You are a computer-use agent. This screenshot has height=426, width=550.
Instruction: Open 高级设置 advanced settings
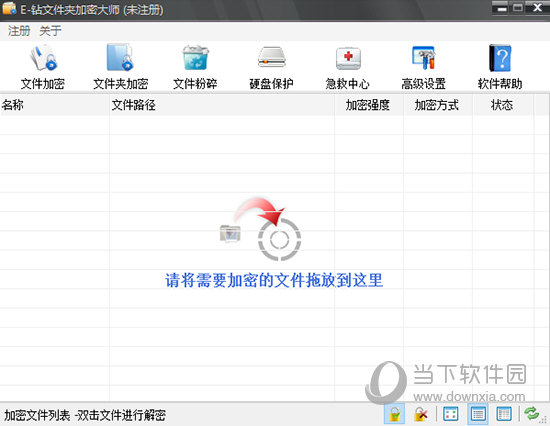click(423, 67)
